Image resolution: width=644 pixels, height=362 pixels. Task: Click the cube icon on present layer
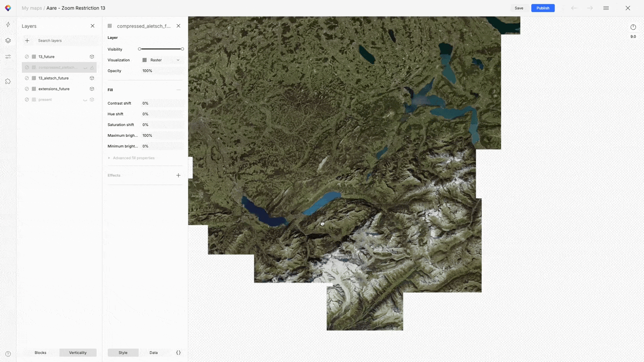pos(92,100)
